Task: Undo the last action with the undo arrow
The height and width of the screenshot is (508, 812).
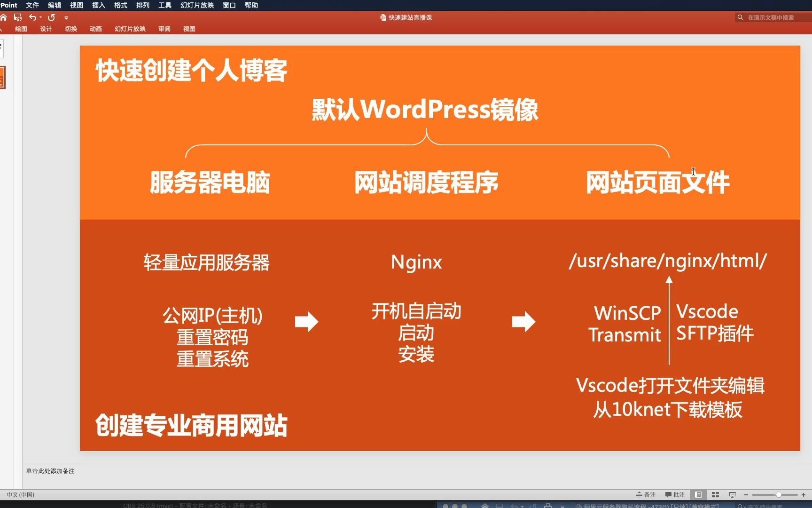Action: [x=32, y=17]
